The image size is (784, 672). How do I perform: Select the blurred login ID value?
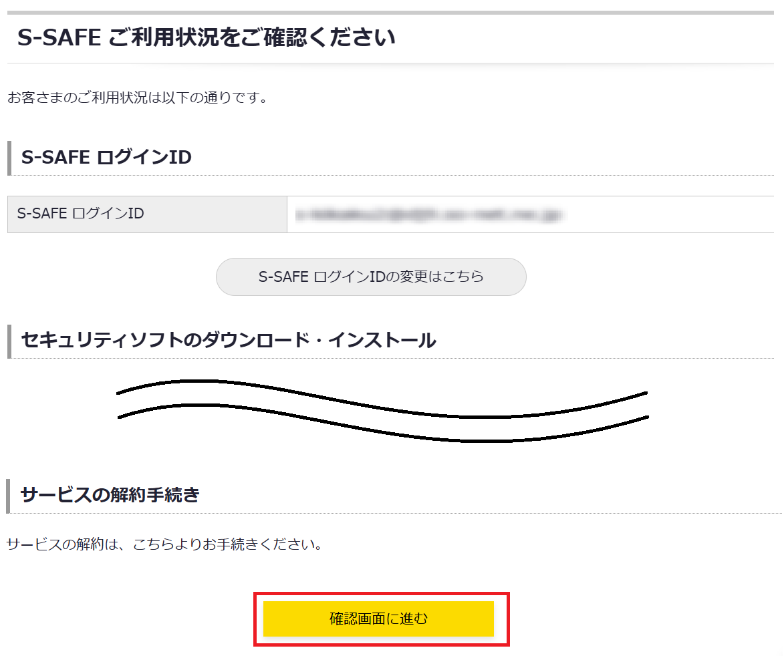428,214
